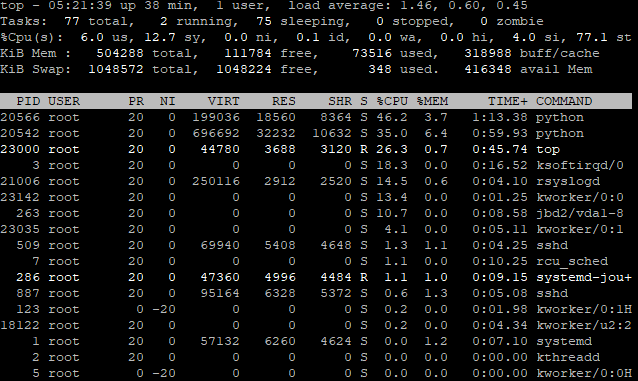Click the COMMAND column header
638x381 pixels.
click(564, 101)
